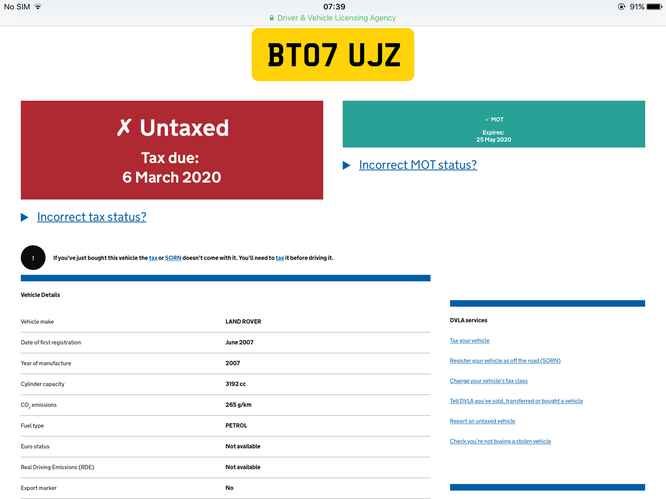Open Report an untaxed vehicle link
The width and height of the screenshot is (666, 499).
coord(483,421)
